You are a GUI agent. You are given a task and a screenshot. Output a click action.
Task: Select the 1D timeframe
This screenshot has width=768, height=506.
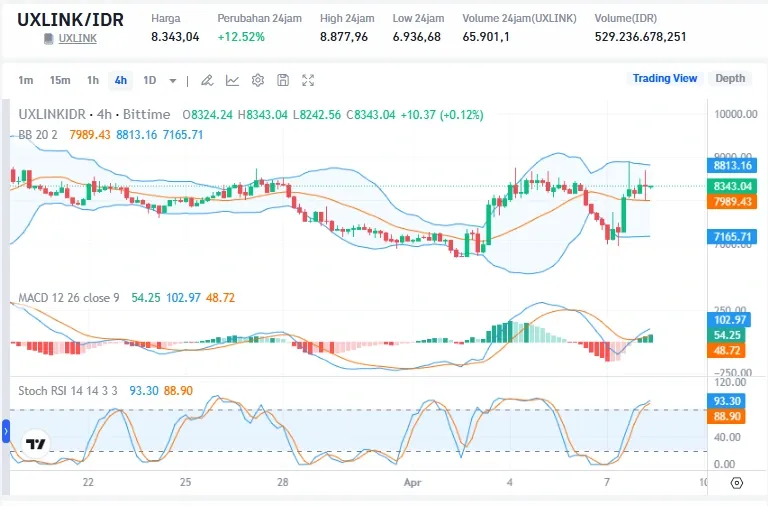click(150, 80)
